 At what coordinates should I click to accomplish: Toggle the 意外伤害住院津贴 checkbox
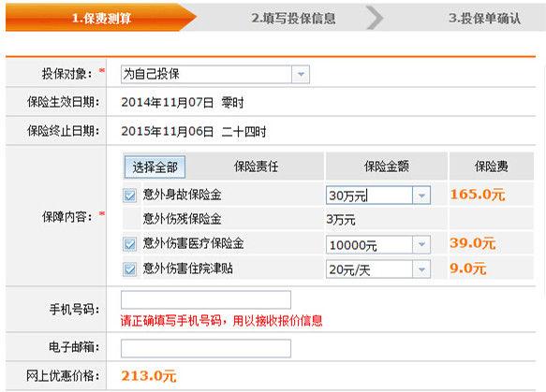coord(129,269)
